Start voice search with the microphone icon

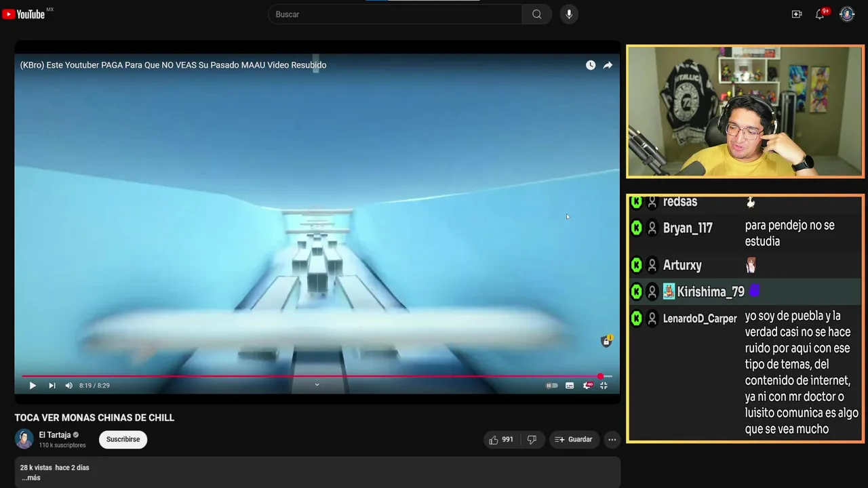(x=569, y=14)
